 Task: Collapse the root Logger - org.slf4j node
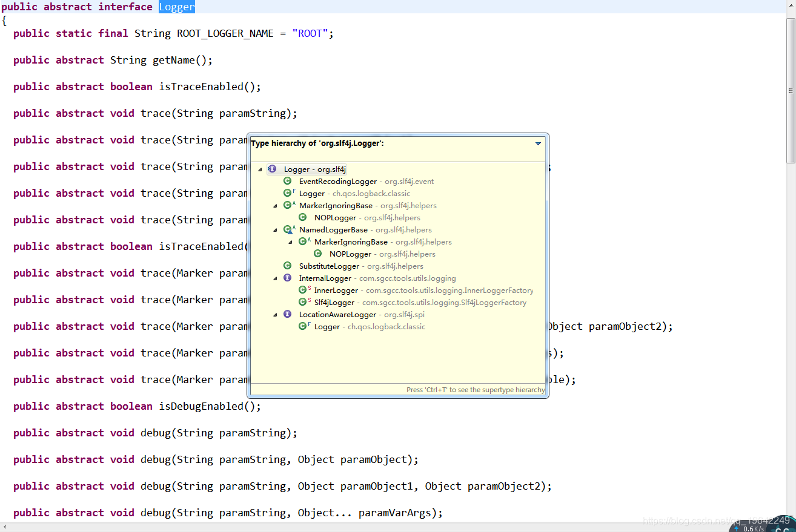(260, 169)
